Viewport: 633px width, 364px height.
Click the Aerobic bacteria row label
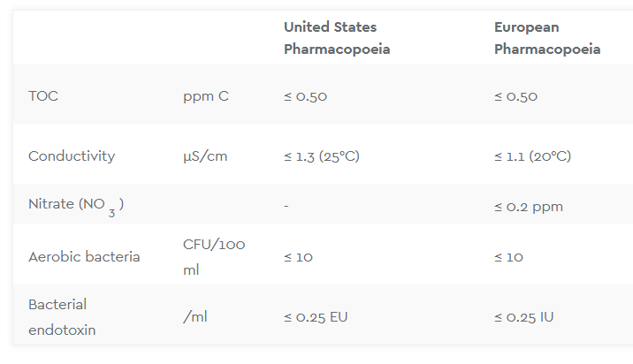[84, 257]
